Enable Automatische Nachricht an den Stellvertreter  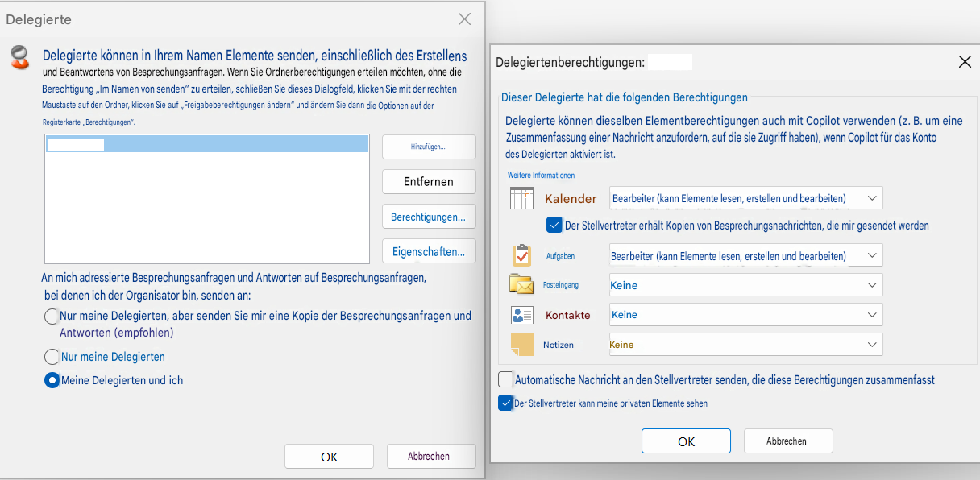point(505,379)
